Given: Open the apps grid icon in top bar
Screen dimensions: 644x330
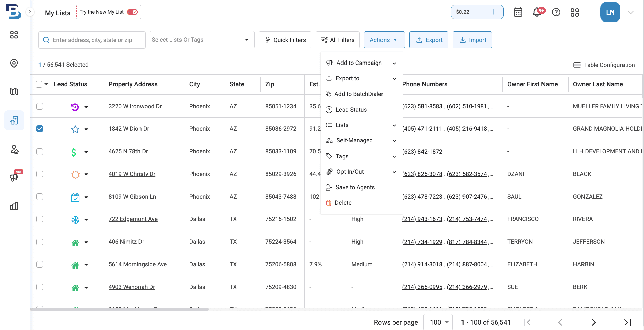Looking at the screenshot, I should click(x=575, y=12).
